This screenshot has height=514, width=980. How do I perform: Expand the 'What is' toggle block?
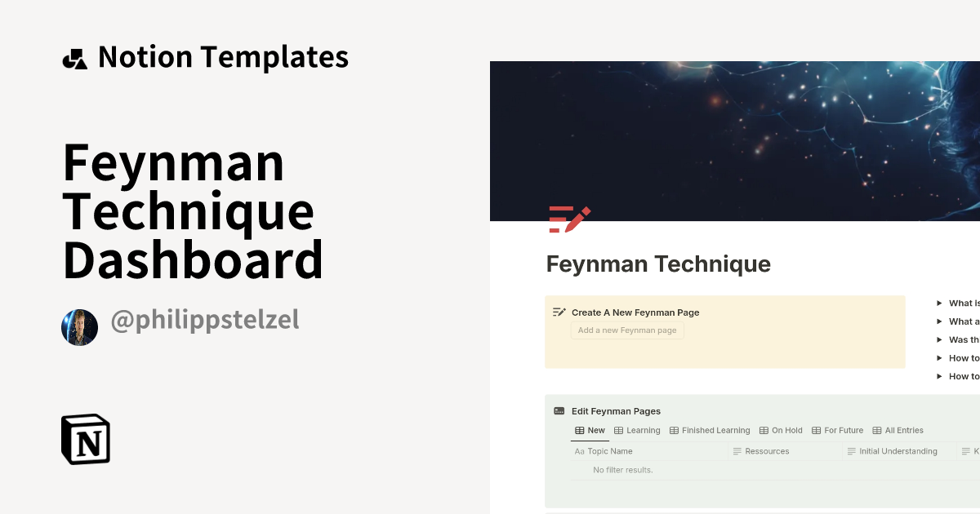(x=939, y=303)
